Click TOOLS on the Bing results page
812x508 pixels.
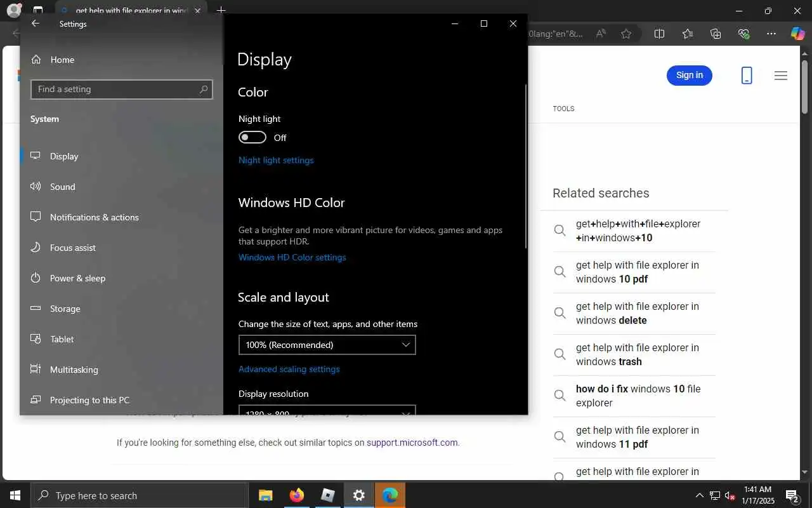563,109
